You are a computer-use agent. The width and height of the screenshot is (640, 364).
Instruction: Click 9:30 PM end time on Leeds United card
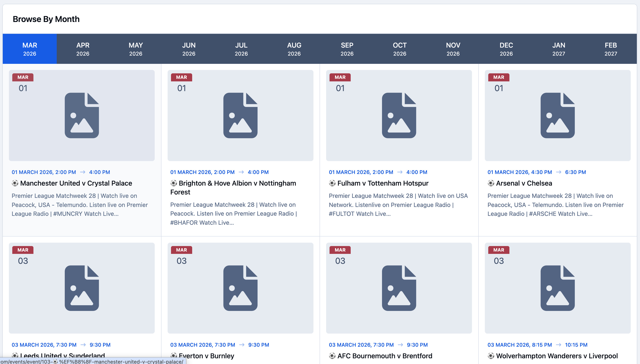(100, 345)
